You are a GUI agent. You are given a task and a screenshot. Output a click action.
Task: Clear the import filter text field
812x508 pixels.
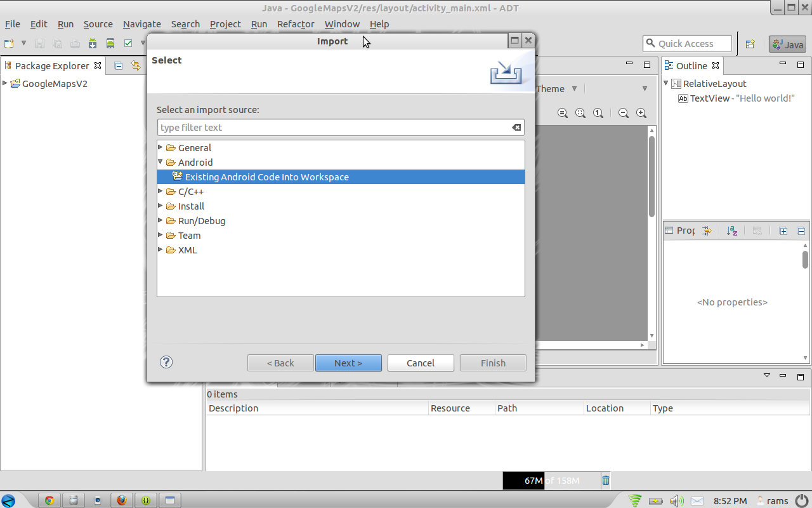[516, 127]
